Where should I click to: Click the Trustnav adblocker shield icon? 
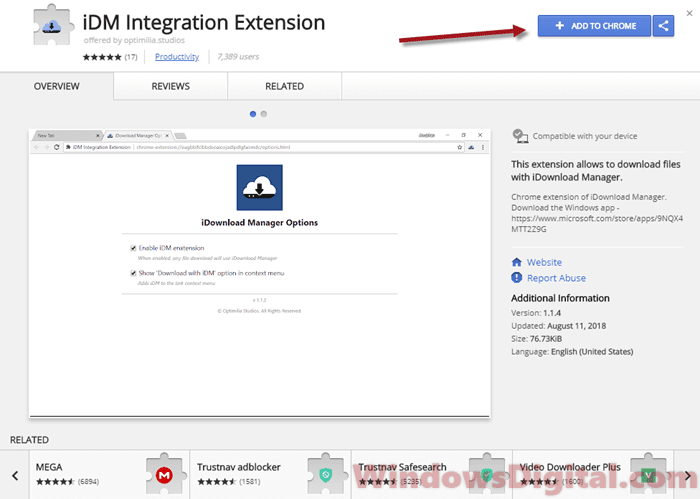[325, 475]
